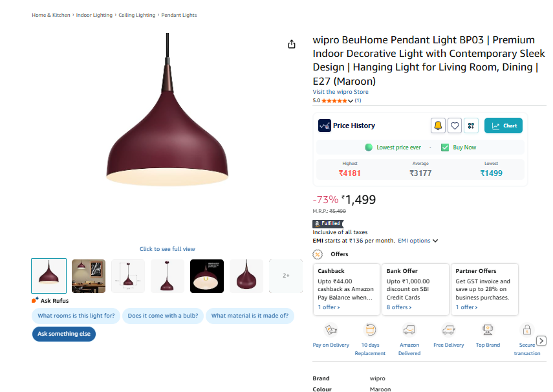The width and height of the screenshot is (553, 392).
Task: Click the Secure transaction lock icon
Action: tap(527, 330)
